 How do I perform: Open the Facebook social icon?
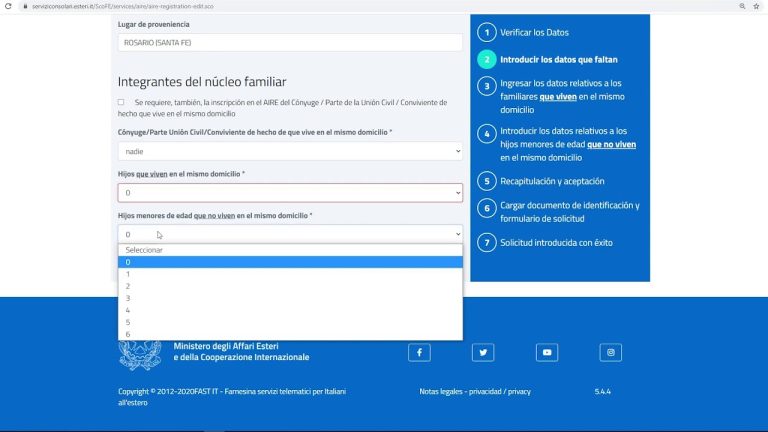[419, 352]
